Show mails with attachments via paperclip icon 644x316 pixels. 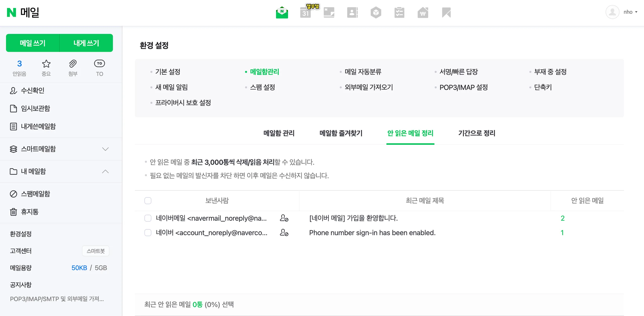tap(73, 68)
